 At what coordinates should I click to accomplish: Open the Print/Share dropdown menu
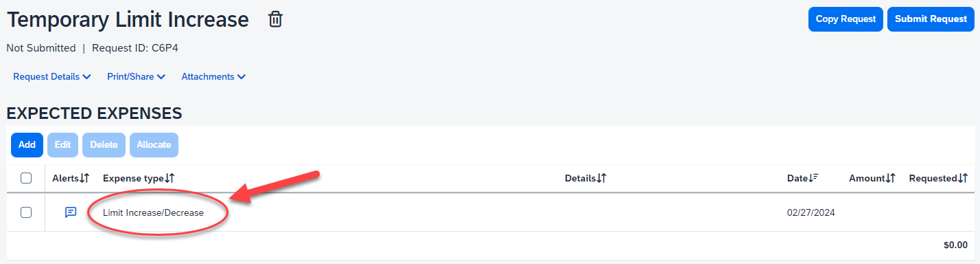coord(136,77)
